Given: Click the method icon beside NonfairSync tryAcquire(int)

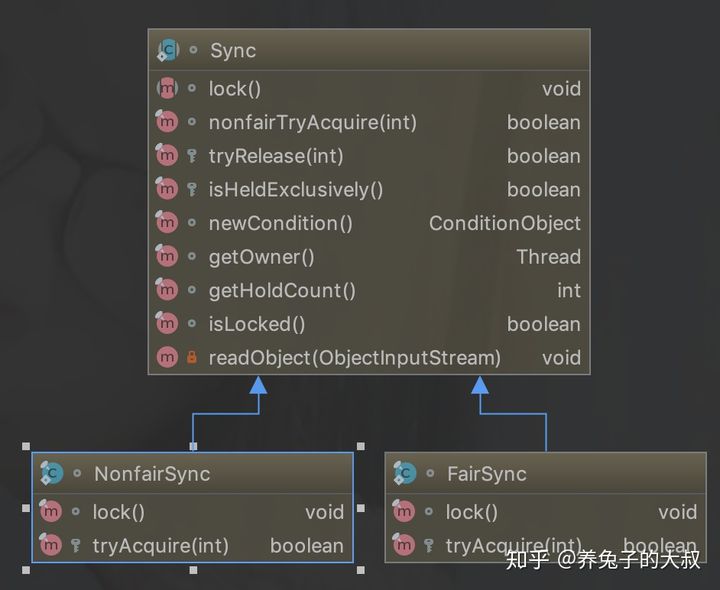Looking at the screenshot, I should click(50, 545).
